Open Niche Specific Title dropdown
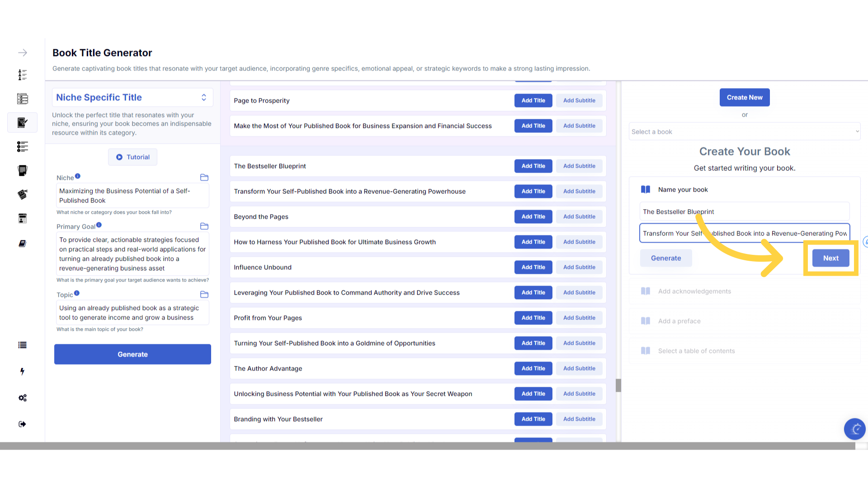The width and height of the screenshot is (868, 488). 132,98
